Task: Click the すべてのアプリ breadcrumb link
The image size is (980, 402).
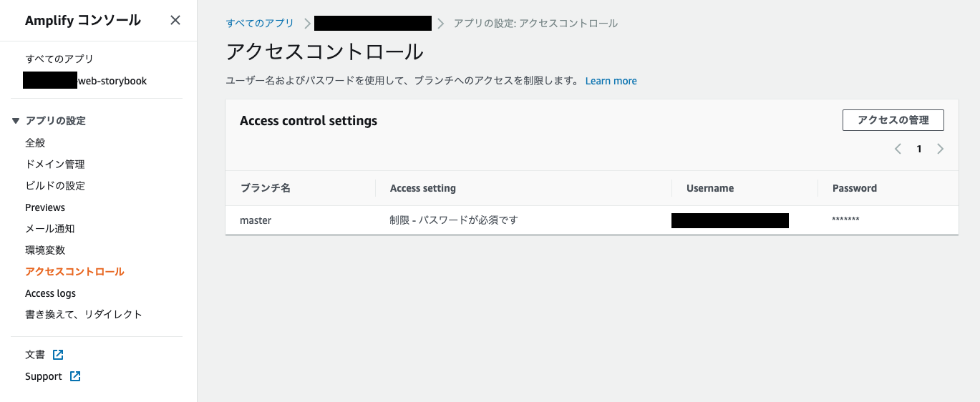Action: tap(260, 23)
